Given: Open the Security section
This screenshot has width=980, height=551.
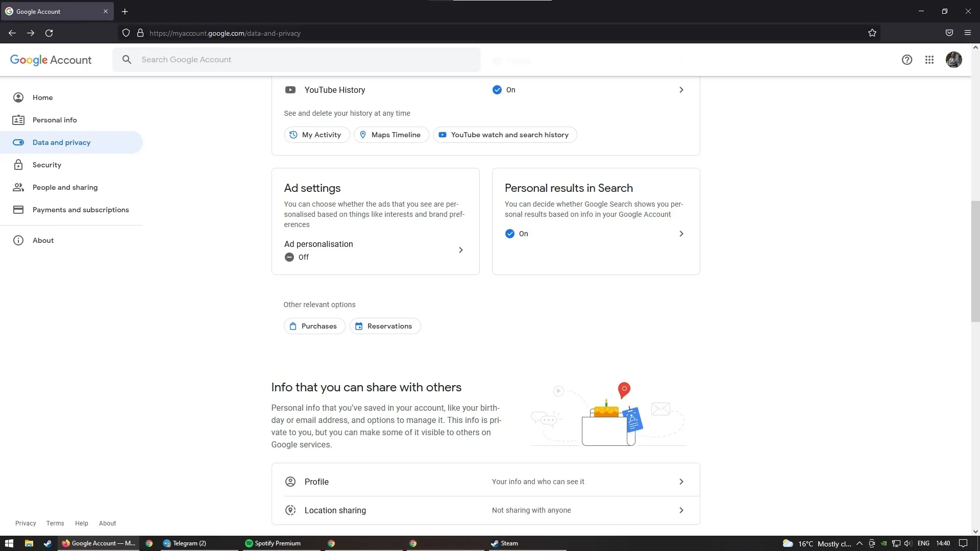Looking at the screenshot, I should (x=71, y=165).
